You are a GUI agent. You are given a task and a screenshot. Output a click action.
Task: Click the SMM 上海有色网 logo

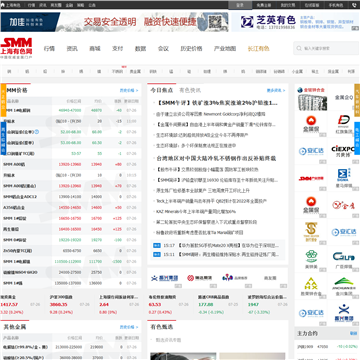pyautogui.click(x=16, y=48)
